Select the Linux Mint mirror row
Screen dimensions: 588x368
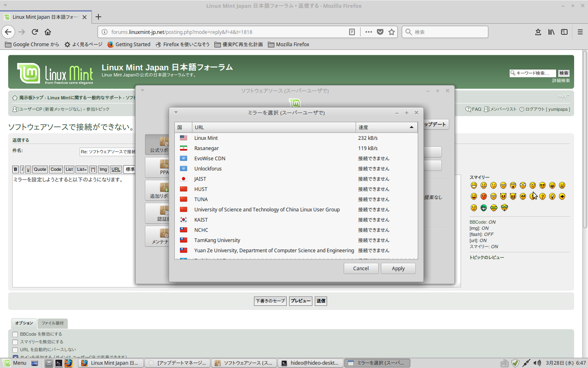coord(296,138)
